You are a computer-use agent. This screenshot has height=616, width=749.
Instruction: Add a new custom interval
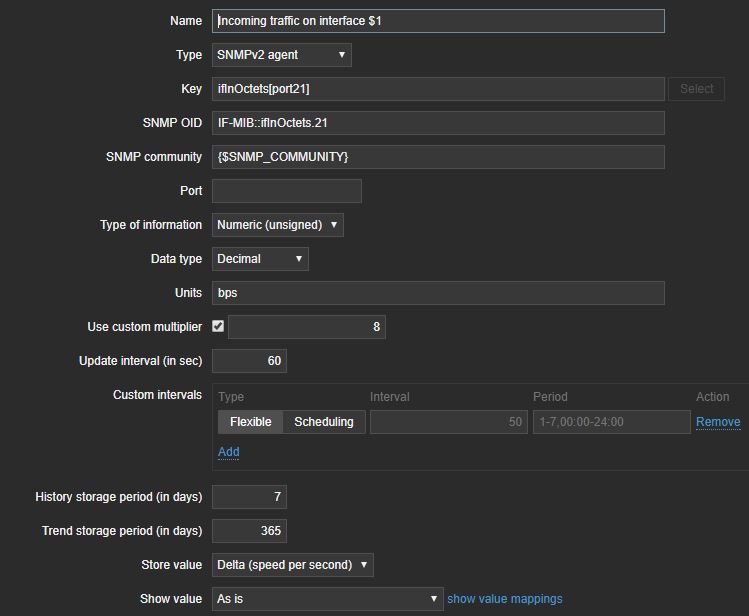click(x=228, y=452)
